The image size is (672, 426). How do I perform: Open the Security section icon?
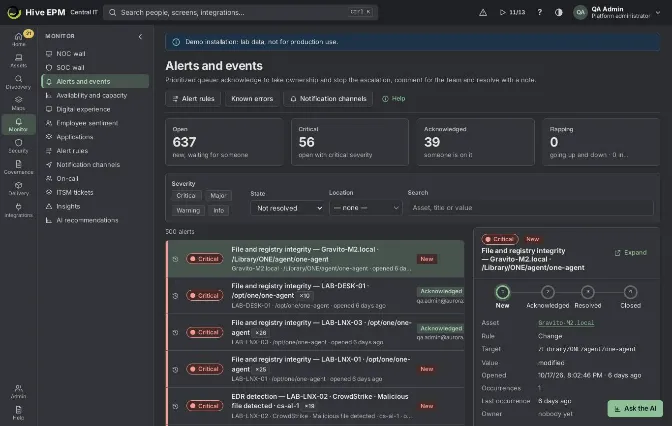point(18,146)
